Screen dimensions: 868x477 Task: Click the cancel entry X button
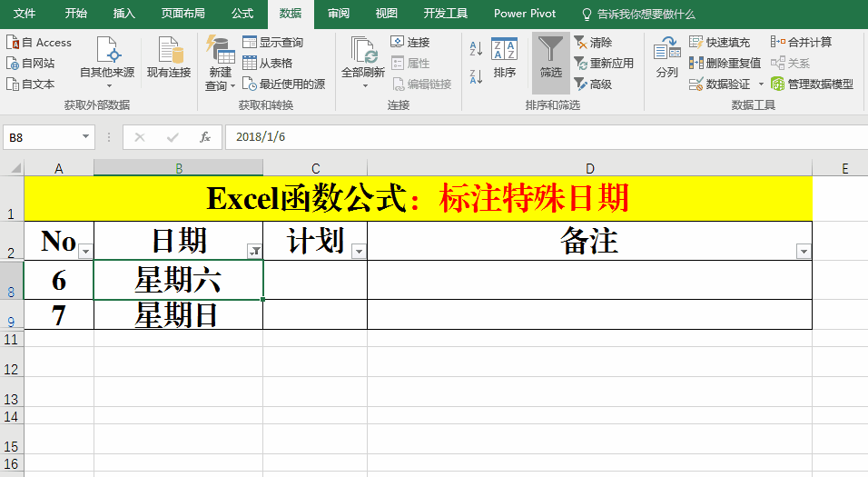140,137
